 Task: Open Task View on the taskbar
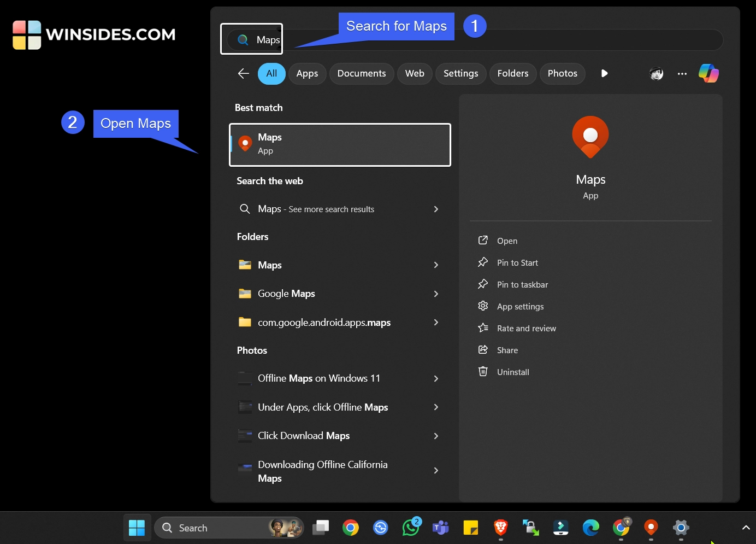321,528
